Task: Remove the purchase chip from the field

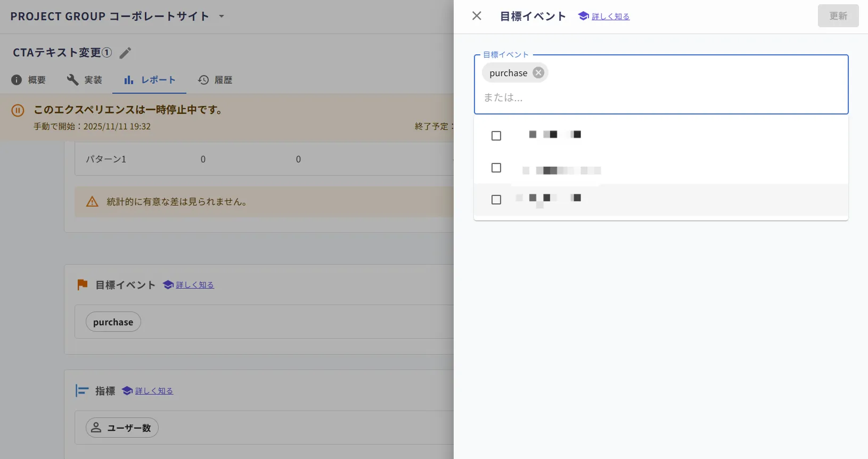Action: click(538, 73)
